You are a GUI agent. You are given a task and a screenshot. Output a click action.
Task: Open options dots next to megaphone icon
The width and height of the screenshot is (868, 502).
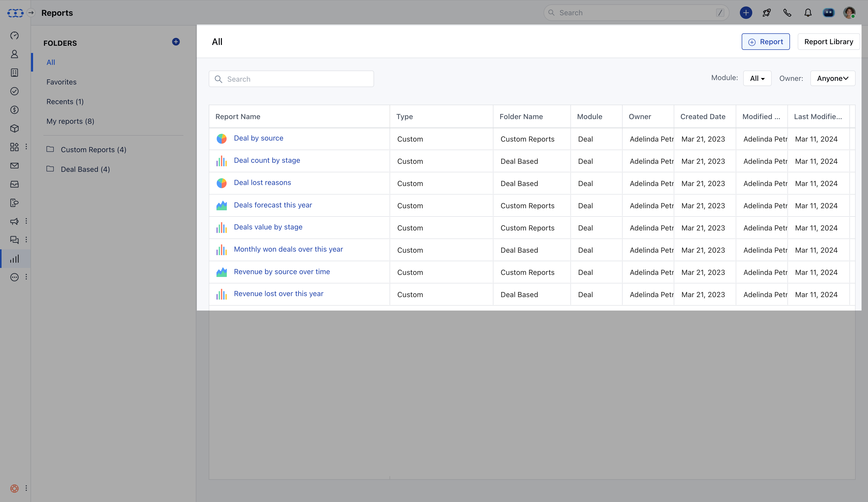pos(26,221)
